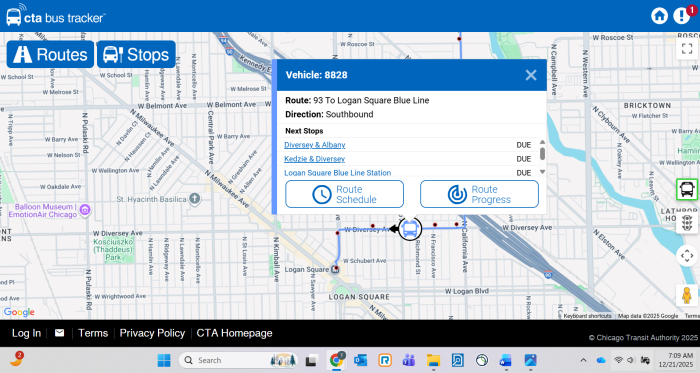The width and height of the screenshot is (700, 373).
Task: Open volume speaker tray icon
Action: coord(630,360)
